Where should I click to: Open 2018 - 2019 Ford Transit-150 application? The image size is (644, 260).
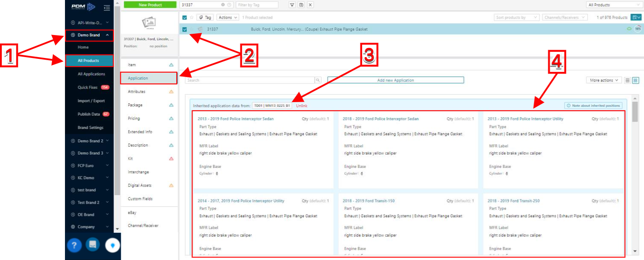click(x=369, y=201)
